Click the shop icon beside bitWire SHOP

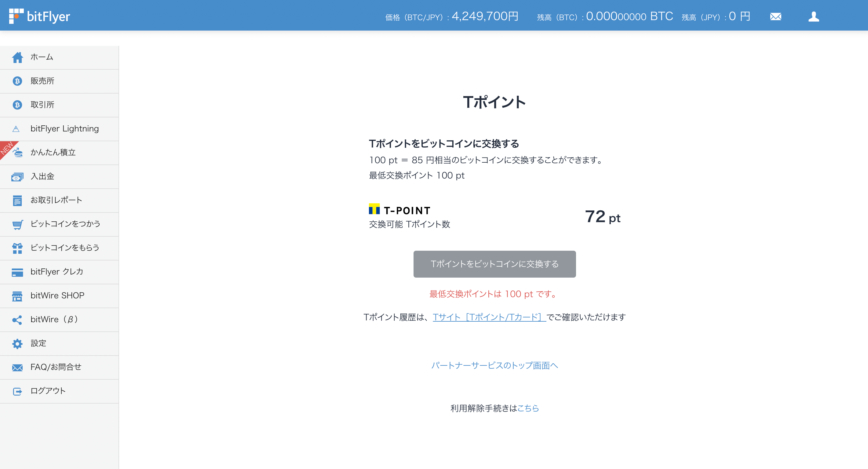pyautogui.click(x=17, y=296)
